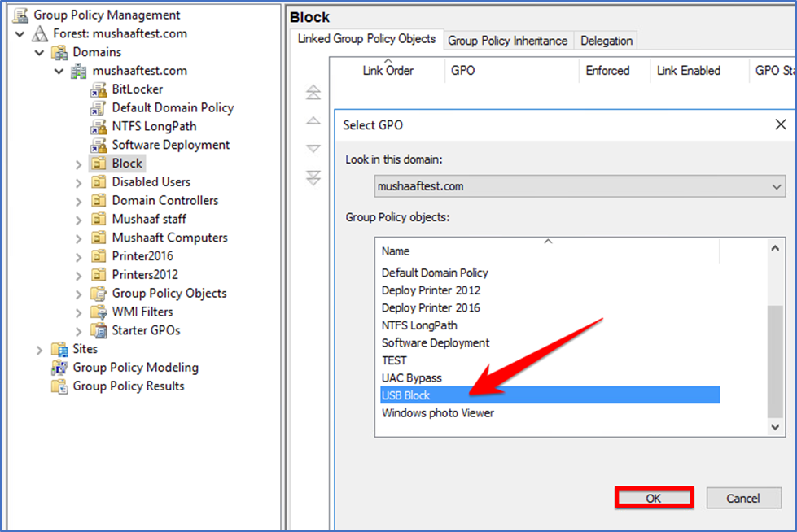Open the Starter GPOs folder icon

click(x=99, y=330)
